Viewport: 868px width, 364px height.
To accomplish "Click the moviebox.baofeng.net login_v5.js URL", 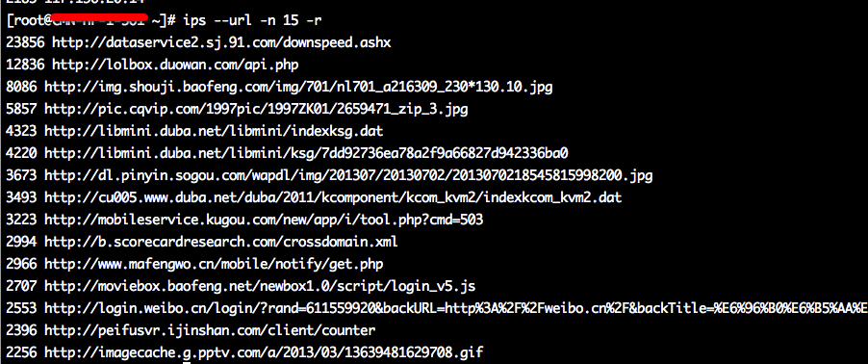I will [260, 287].
